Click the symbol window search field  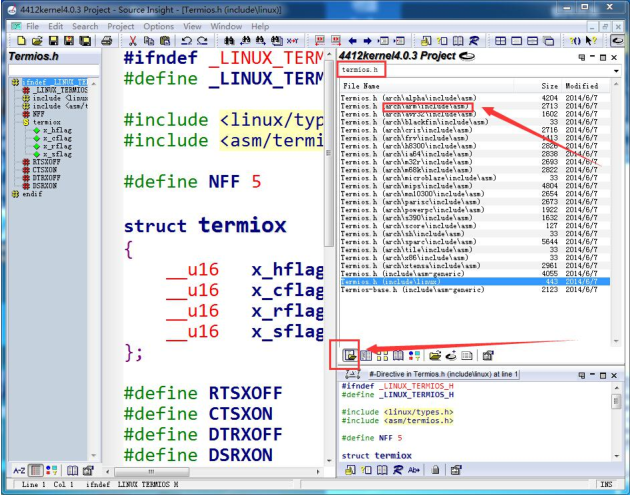pos(54,70)
